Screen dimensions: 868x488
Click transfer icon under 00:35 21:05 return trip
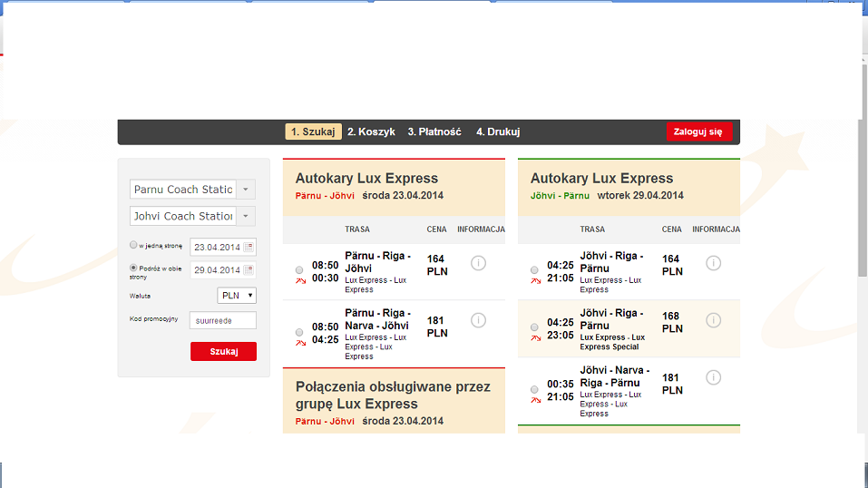click(536, 400)
